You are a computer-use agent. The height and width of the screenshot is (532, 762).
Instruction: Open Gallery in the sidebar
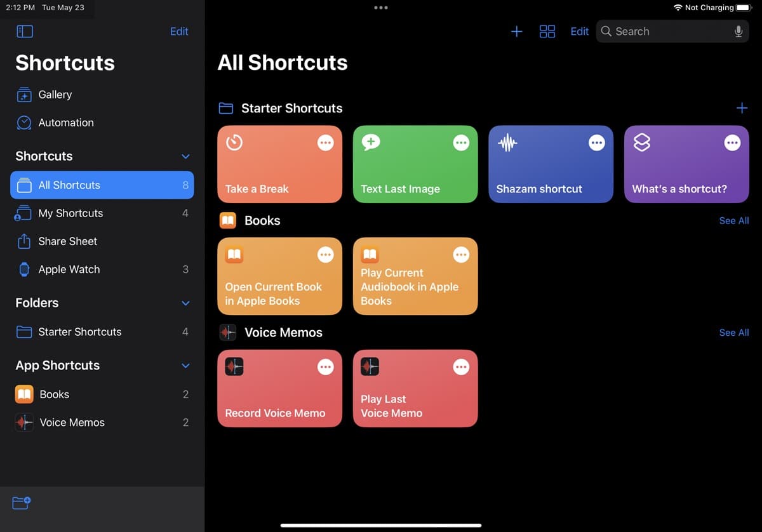click(55, 95)
